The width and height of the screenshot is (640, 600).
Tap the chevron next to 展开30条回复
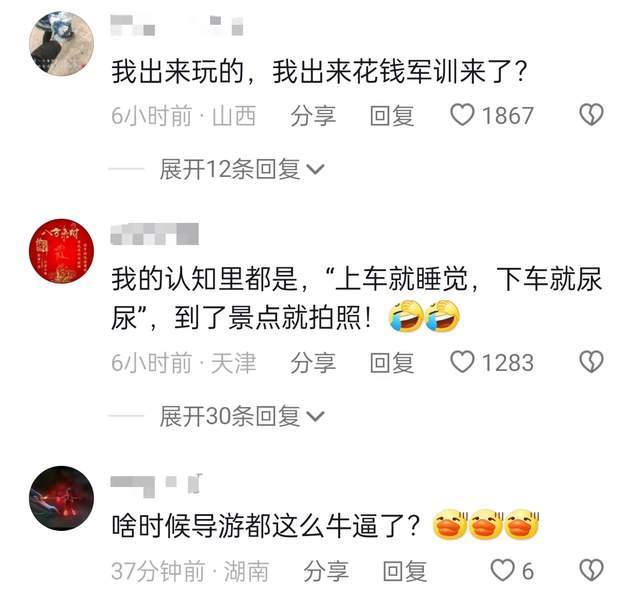[x=316, y=417]
